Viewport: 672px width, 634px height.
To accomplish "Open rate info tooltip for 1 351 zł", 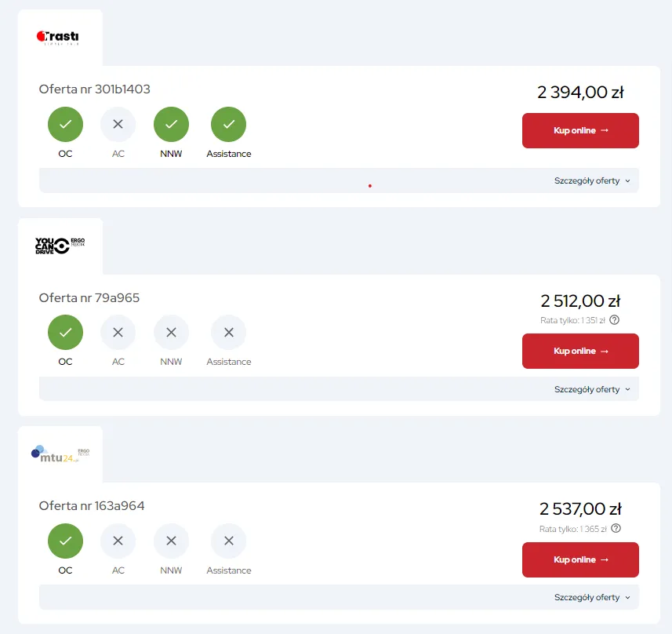I will coord(614,320).
